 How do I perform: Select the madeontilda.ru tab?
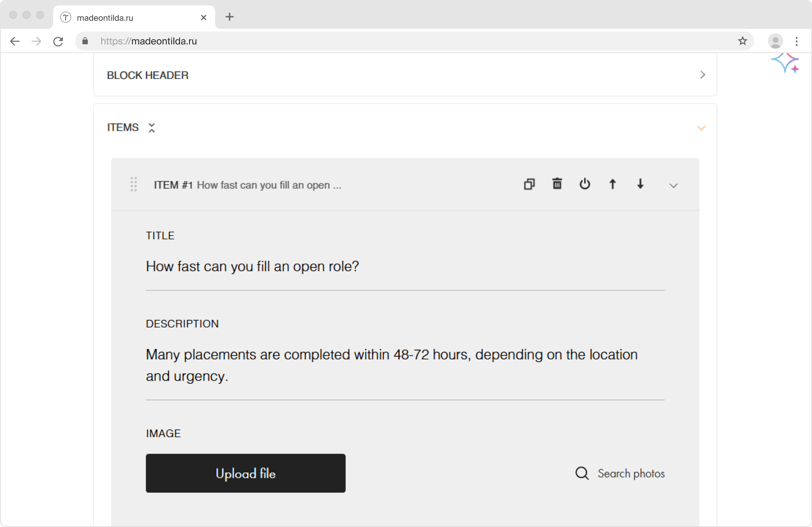click(x=134, y=17)
